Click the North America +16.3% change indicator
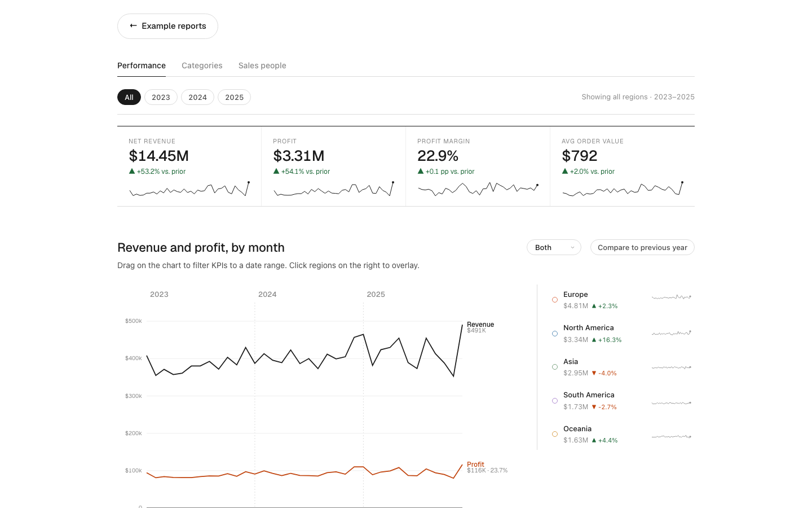 click(x=607, y=340)
